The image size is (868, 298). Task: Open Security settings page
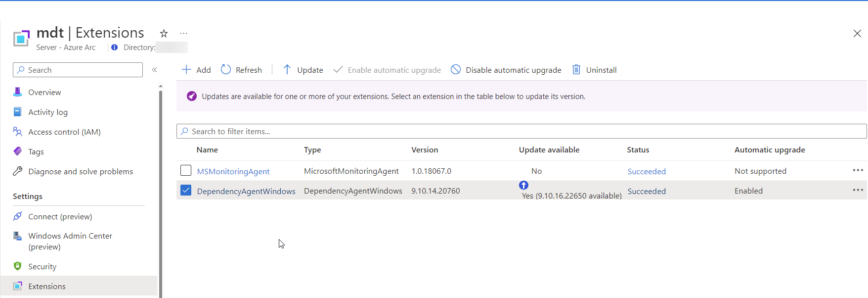click(42, 266)
